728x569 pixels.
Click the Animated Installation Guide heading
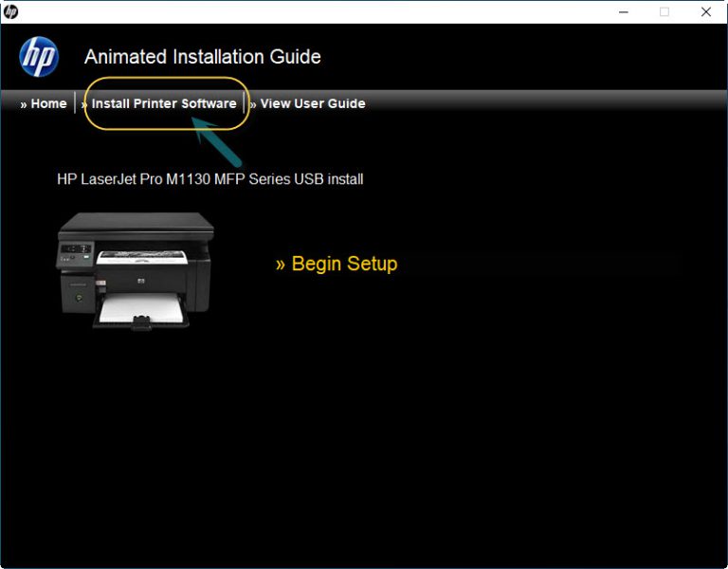click(x=203, y=57)
